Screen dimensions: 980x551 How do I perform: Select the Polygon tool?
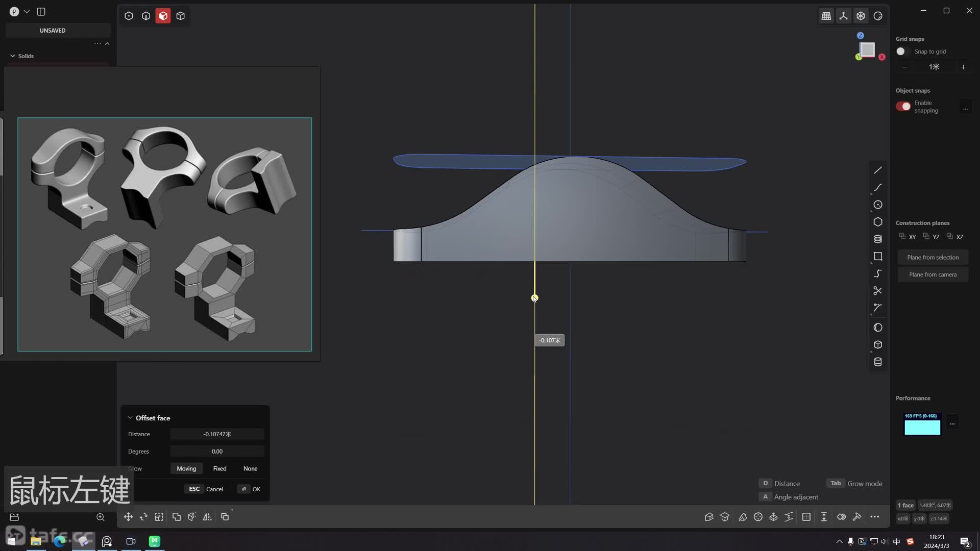[x=878, y=222]
